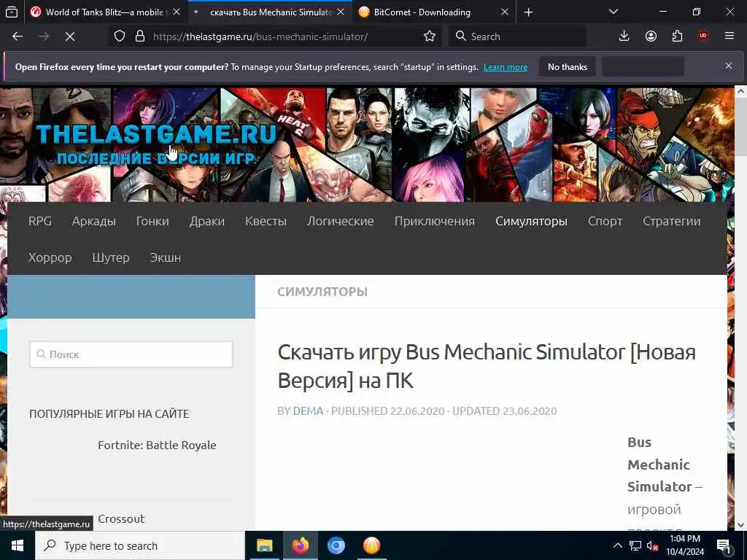Click the page vertical scrollbar thumb
Screen dimensions: 747x560
click(740, 126)
